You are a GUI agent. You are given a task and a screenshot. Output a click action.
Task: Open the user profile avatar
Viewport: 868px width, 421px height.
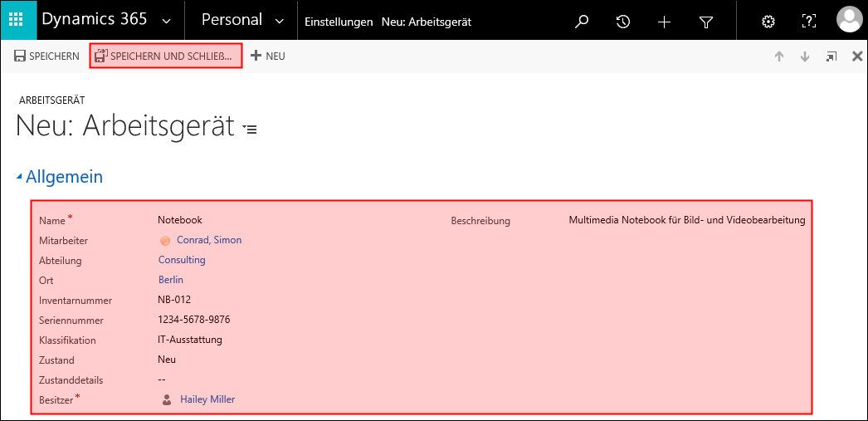[x=851, y=21]
